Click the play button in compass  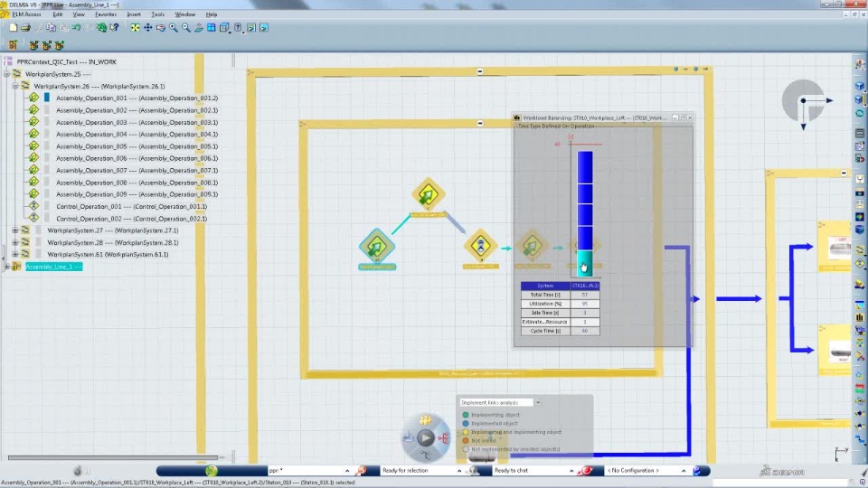[425, 437]
